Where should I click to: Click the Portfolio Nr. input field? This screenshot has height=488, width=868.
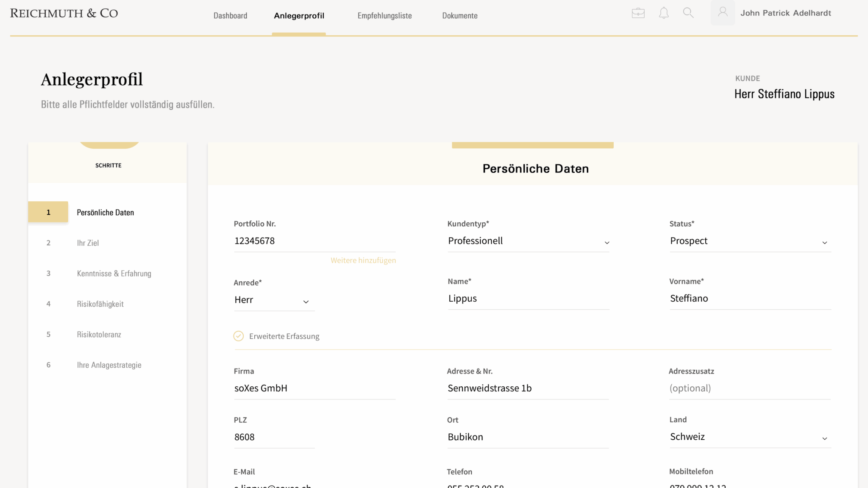tap(314, 241)
